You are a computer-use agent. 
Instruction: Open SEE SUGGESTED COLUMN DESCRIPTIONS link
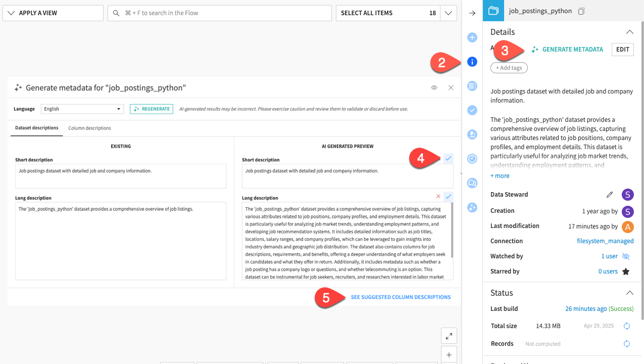click(401, 297)
